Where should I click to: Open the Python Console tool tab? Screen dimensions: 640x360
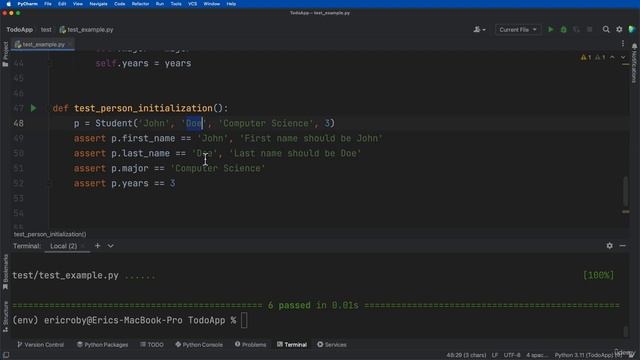click(x=199, y=344)
